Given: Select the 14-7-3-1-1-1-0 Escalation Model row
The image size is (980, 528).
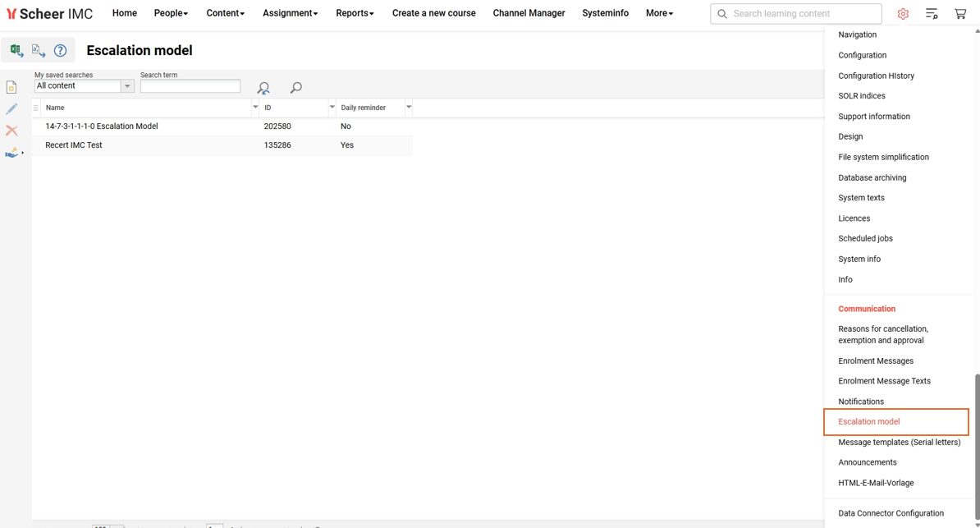Looking at the screenshot, I should pos(222,126).
